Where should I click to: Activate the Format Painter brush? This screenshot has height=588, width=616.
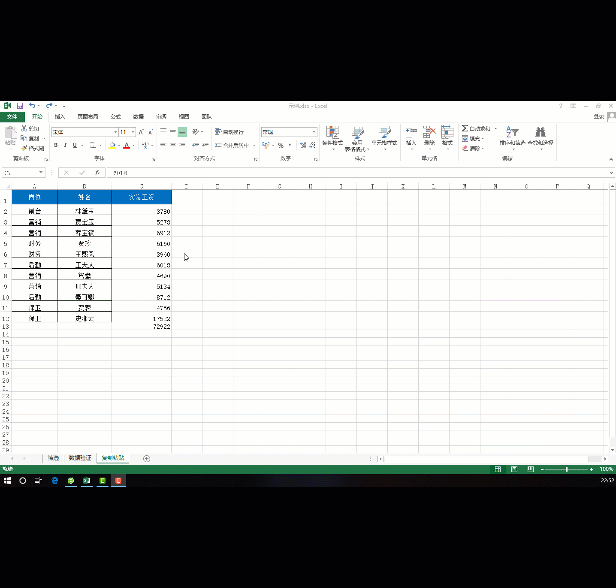24,148
